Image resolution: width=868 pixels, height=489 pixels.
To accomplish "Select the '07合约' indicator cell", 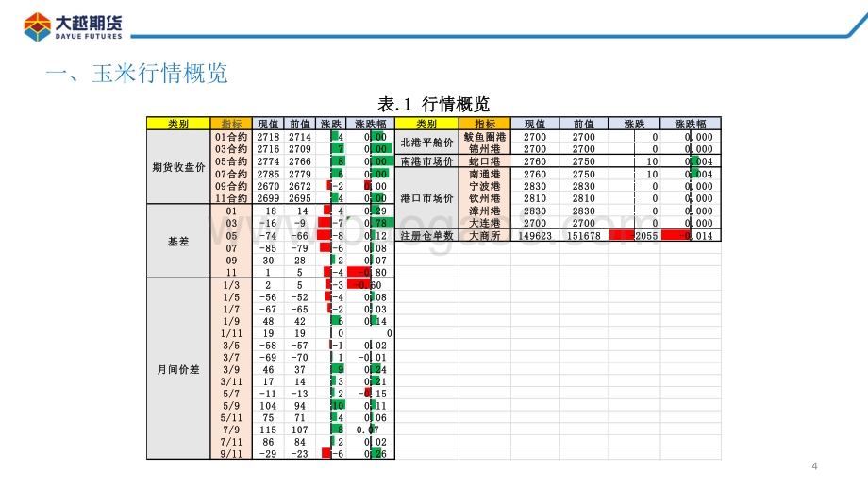I will (x=231, y=174).
